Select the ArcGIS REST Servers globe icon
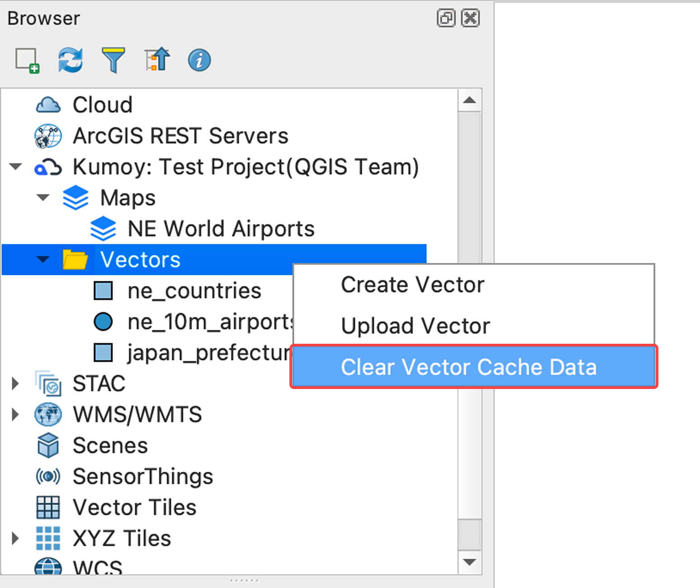Viewport: 700px width, 588px height. [x=48, y=135]
